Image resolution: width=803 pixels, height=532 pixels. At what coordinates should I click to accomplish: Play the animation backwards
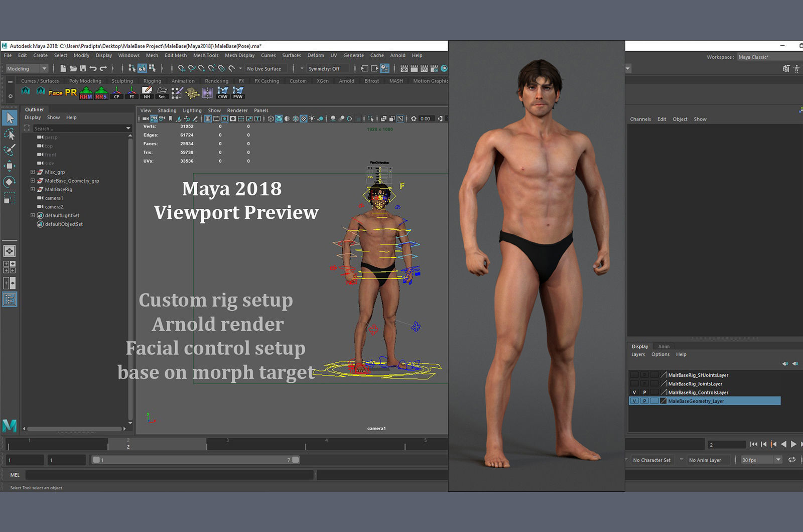783,444
